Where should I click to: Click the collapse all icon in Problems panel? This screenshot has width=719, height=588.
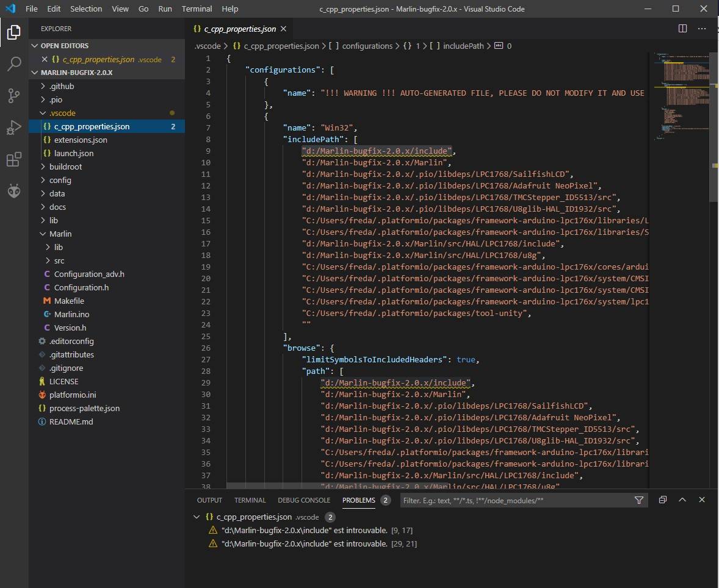(x=662, y=500)
